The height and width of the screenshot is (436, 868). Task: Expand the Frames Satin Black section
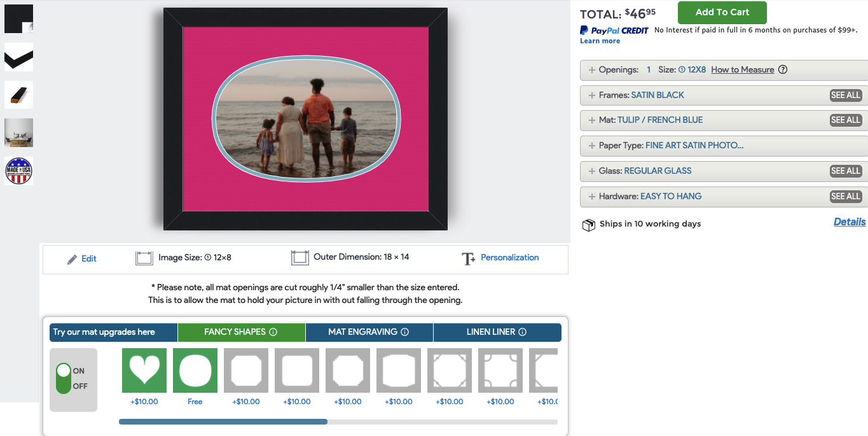pos(592,95)
